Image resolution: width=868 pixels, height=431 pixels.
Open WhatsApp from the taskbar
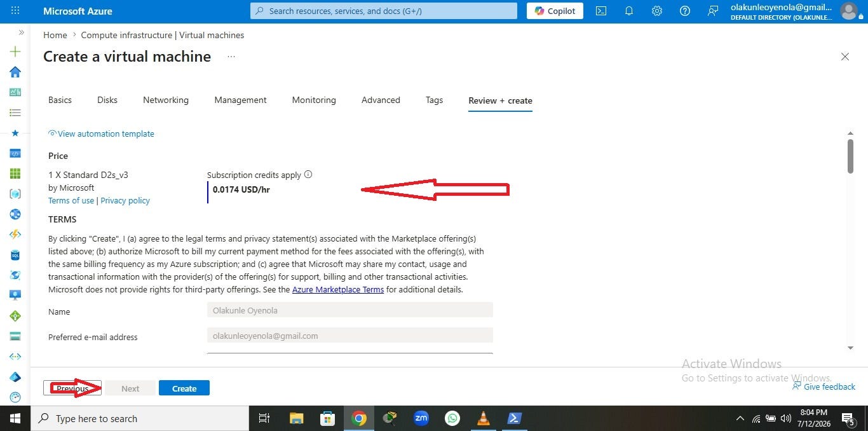[452, 418]
